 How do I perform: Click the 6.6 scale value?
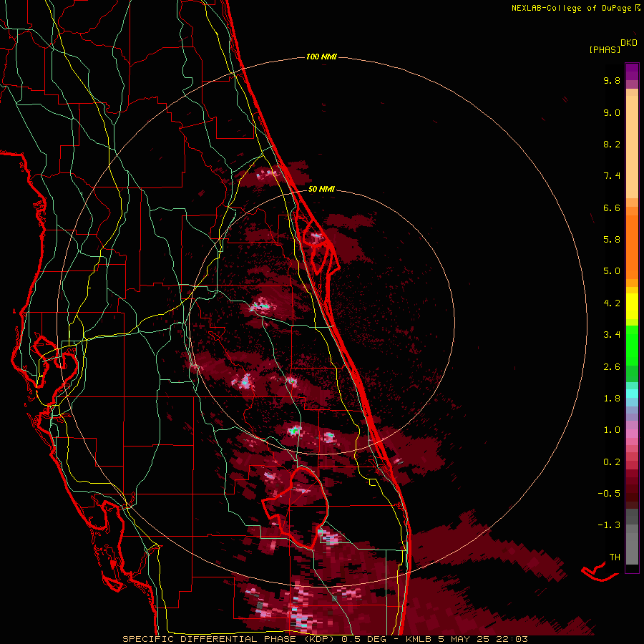pos(612,208)
